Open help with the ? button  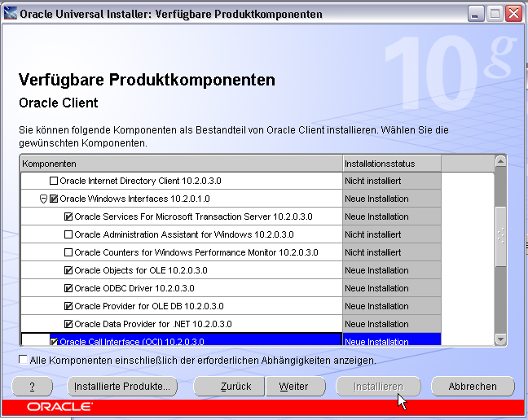pos(33,387)
